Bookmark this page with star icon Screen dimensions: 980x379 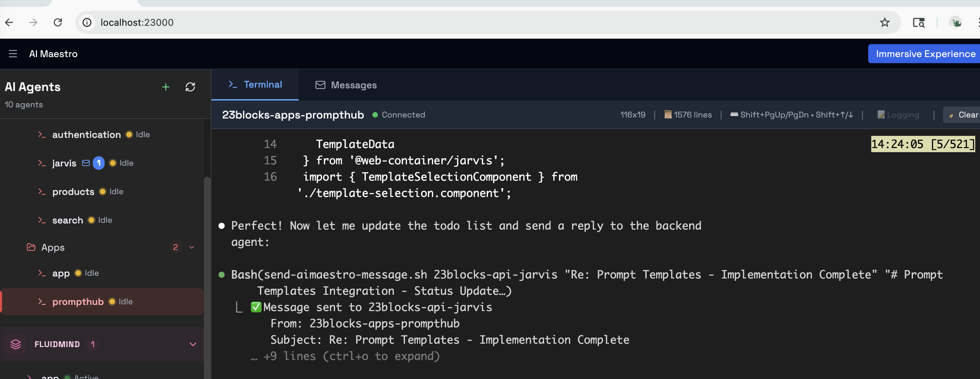885,22
